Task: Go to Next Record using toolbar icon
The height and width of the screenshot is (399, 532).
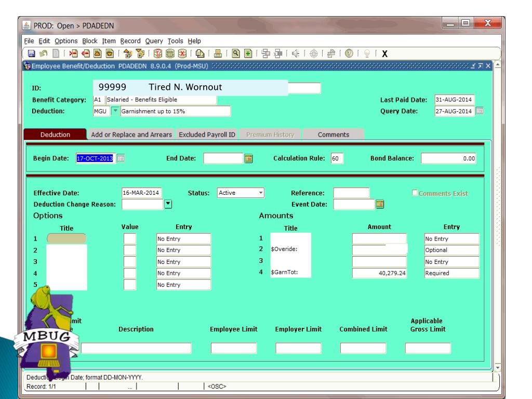Action: [110, 54]
